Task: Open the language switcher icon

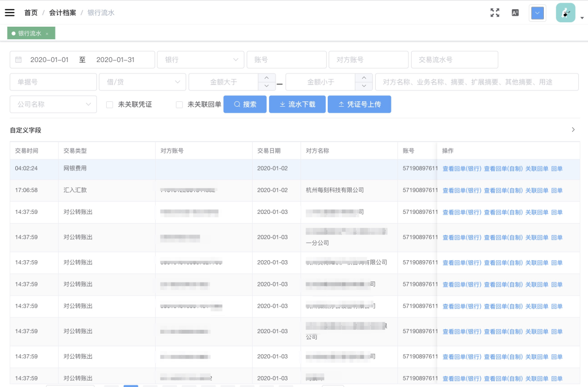Action: 515,13
